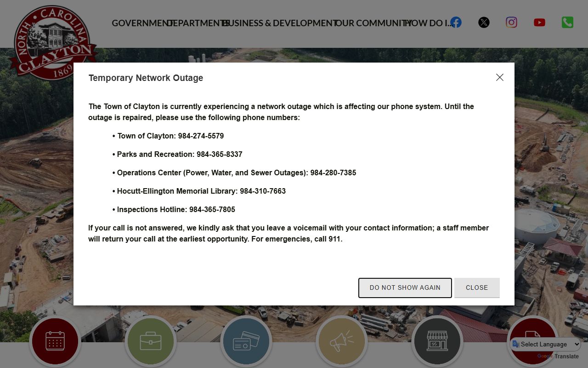Open the Select Language dropdown
588x368 pixels.
(x=546, y=344)
